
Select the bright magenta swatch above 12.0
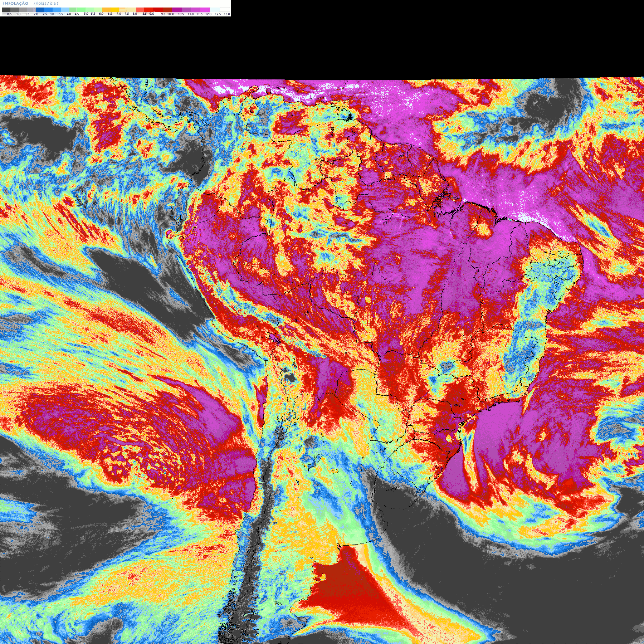[x=205, y=10]
